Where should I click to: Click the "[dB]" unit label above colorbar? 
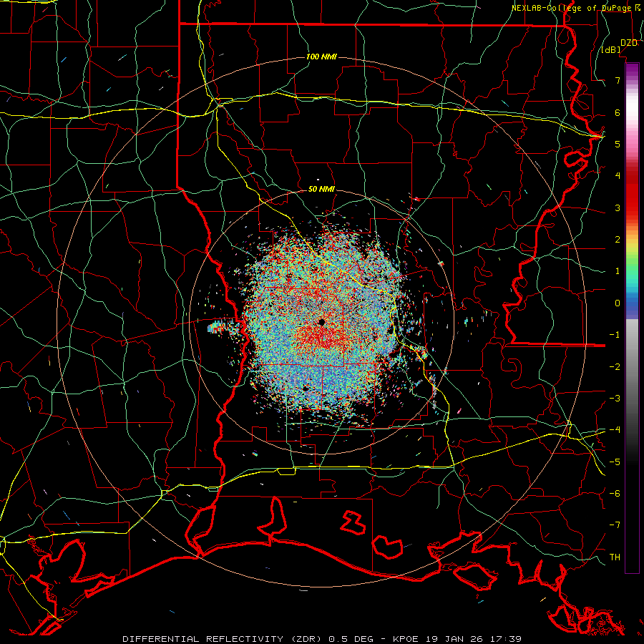[x=611, y=50]
